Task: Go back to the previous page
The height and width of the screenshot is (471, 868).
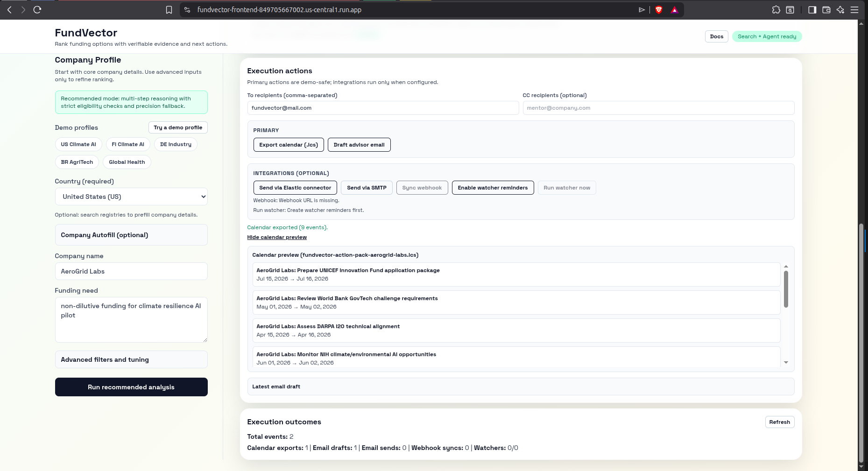Action: point(9,10)
